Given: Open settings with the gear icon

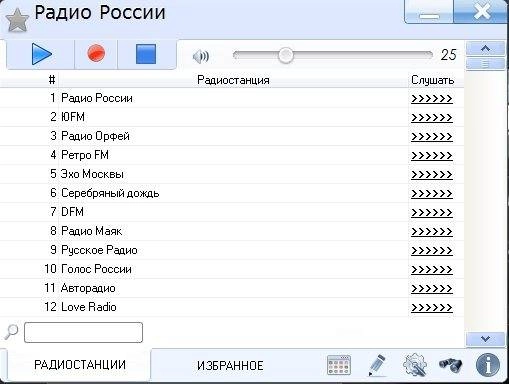Looking at the screenshot, I should [415, 365].
